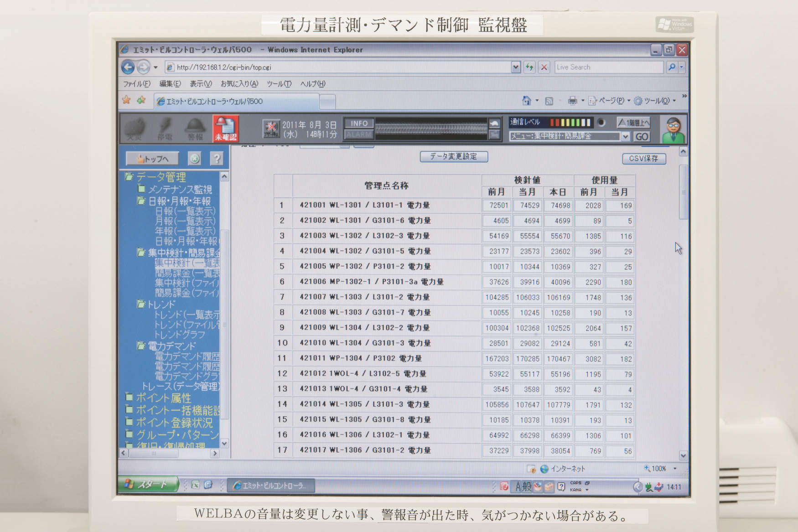The width and height of the screenshot is (798, 532).
Task: Go back with browser back arrow
Action: coord(128,67)
